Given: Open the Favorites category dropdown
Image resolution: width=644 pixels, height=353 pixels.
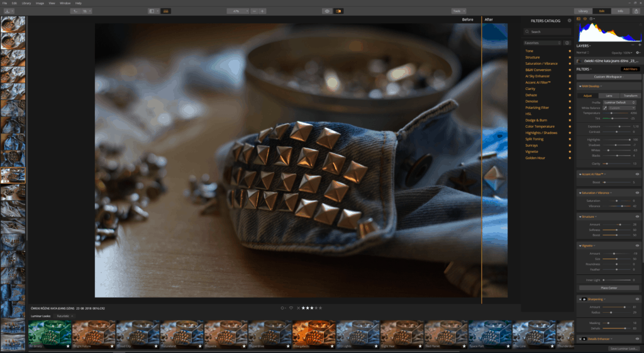Looking at the screenshot, I should coord(542,43).
